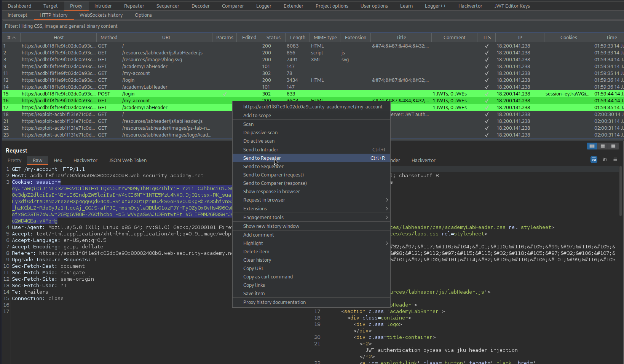
Task: Sort by MIME type column header
Action: click(x=325, y=37)
